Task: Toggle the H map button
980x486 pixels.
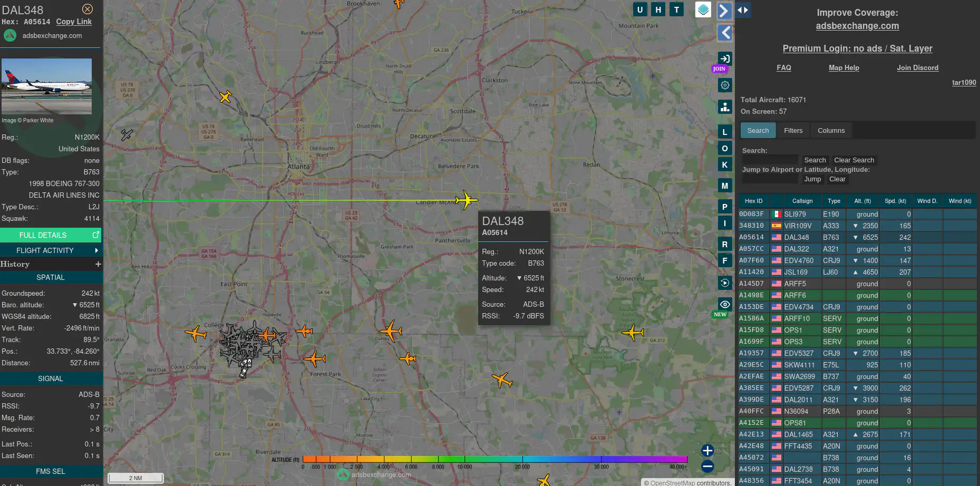Action: [x=658, y=9]
